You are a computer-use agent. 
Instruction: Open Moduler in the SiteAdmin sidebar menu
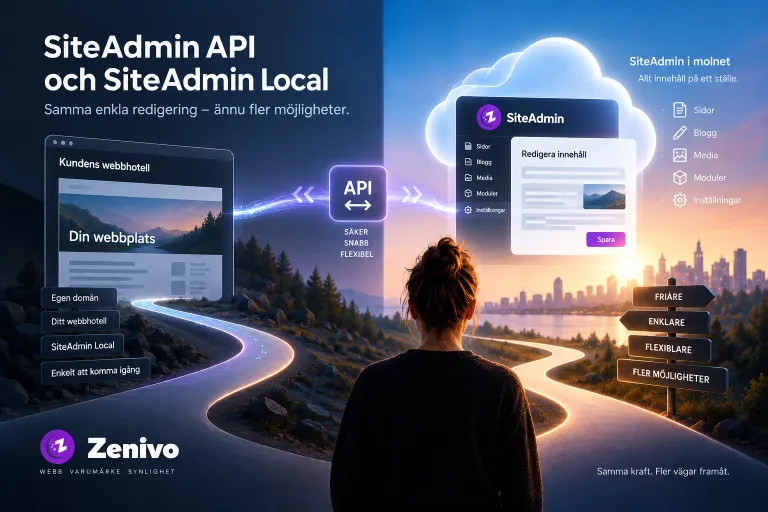[487, 194]
